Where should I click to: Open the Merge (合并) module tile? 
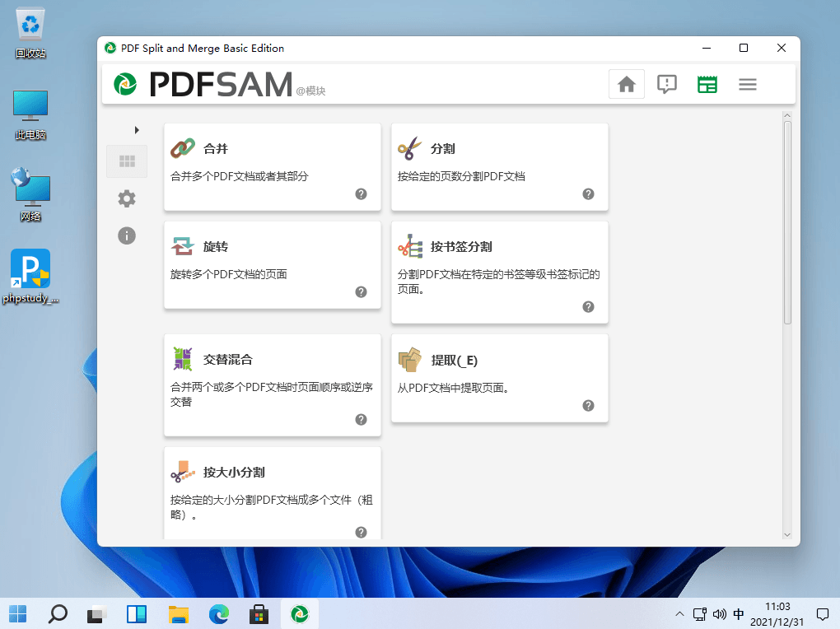point(272,165)
